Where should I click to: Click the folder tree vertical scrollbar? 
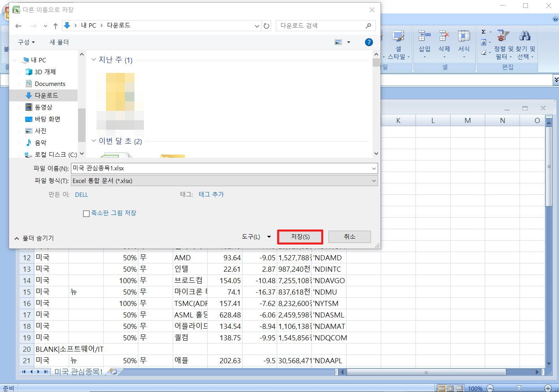pyautogui.click(x=82, y=125)
